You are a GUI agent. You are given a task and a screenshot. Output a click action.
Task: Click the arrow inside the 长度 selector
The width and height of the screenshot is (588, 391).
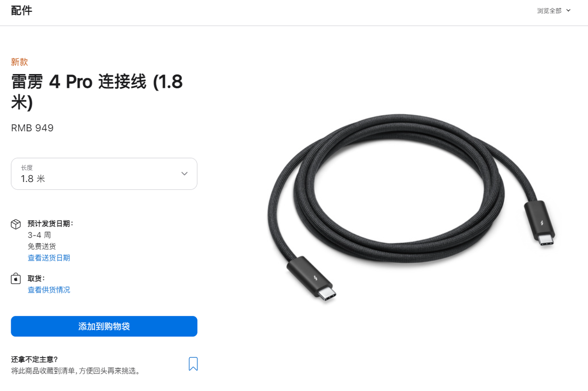184,174
